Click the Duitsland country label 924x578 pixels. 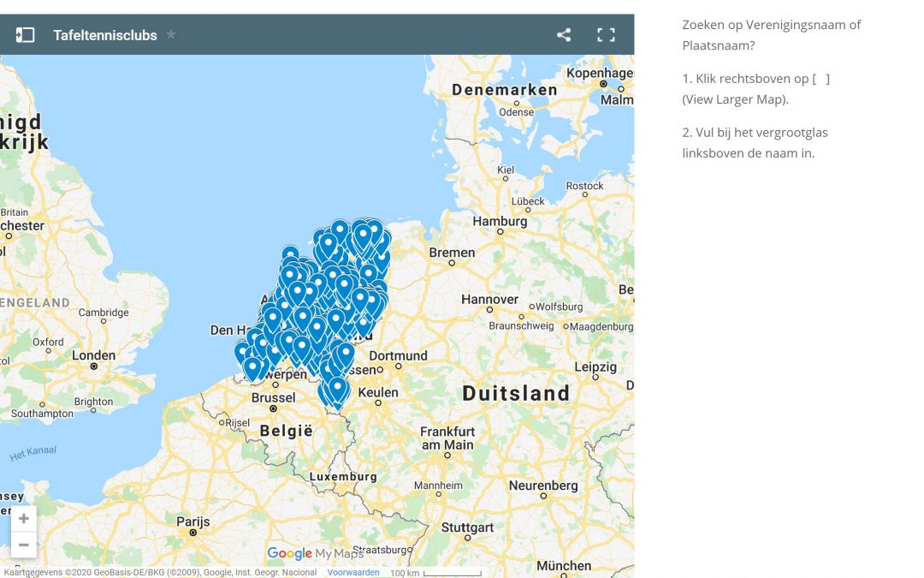point(516,393)
